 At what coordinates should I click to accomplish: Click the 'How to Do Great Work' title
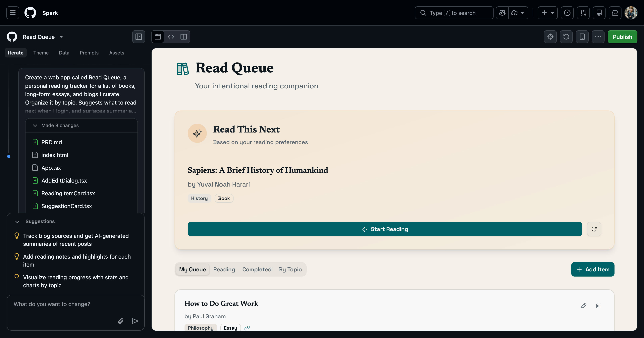pos(221,303)
